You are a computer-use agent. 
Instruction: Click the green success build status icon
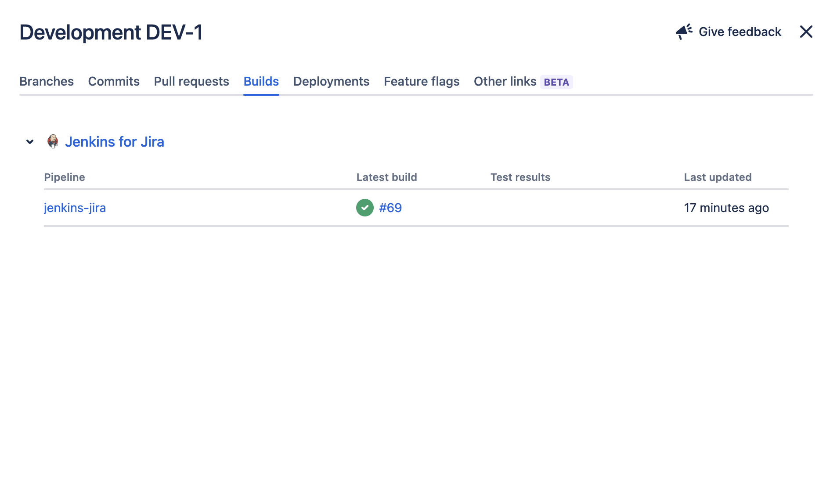[364, 208]
